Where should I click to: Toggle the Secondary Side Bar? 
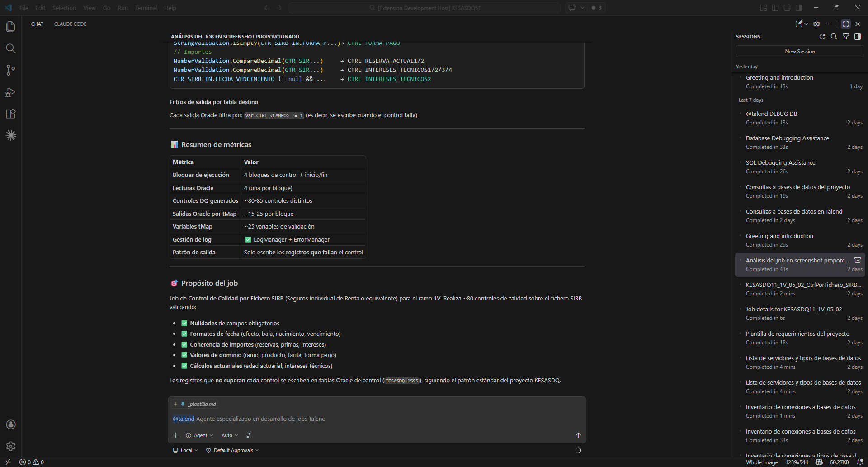coord(799,8)
